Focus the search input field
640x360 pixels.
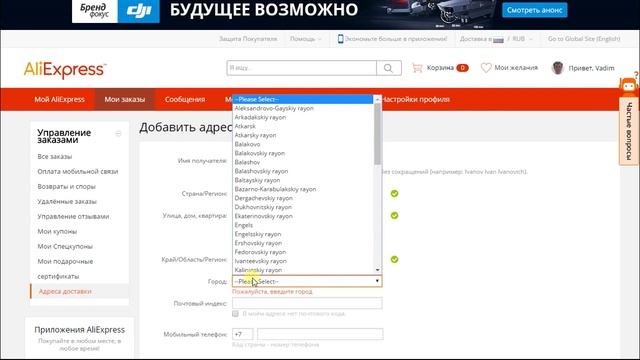(302, 68)
